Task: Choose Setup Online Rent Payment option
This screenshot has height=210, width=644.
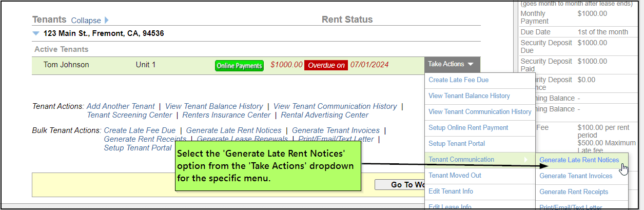Action: [468, 128]
